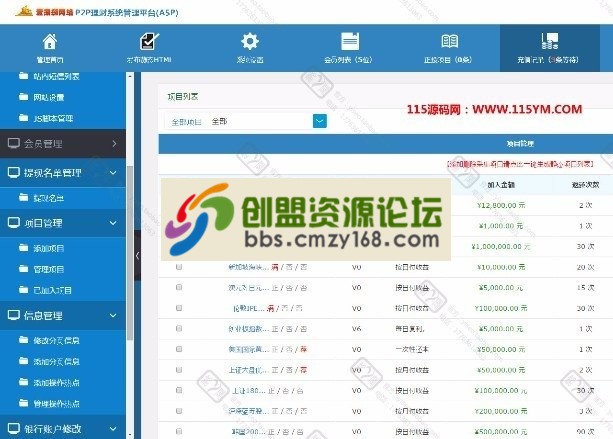Open 已加入项目 in sidebar

click(x=52, y=290)
